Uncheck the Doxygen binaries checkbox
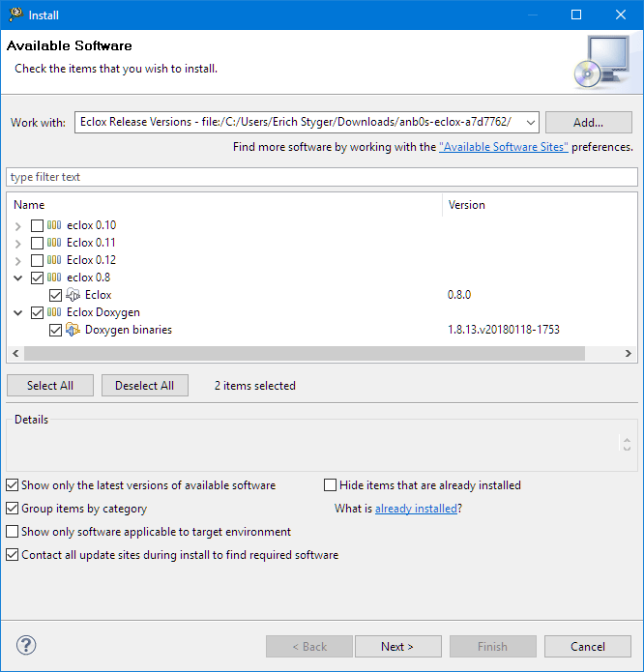 coord(56,330)
